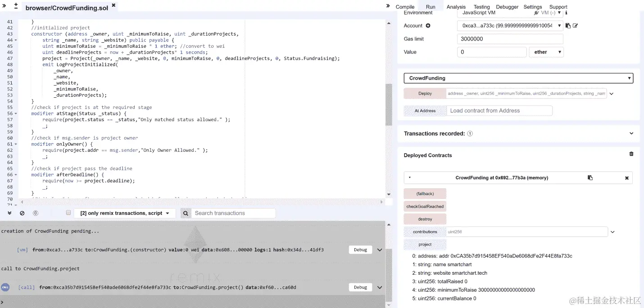This screenshot has width=644, height=308.
Task: Click the terminal command prompt line
Action: coord(193,302)
